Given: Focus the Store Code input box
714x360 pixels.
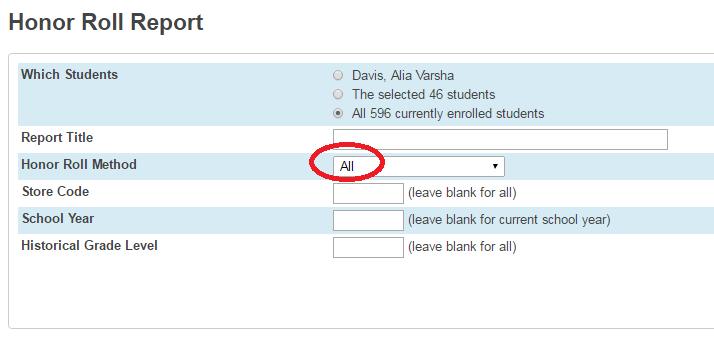Looking at the screenshot, I should click(368, 193).
